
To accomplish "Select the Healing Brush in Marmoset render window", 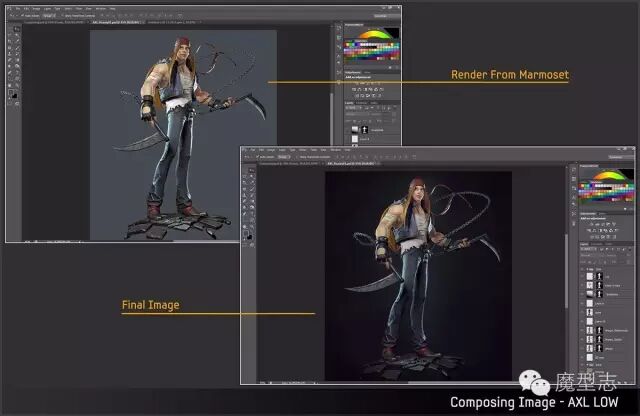I will click(x=9, y=48).
